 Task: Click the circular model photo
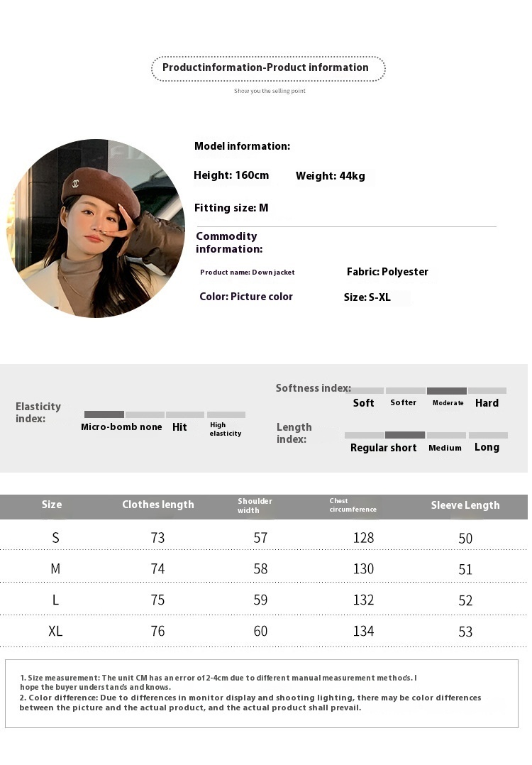(x=96, y=229)
